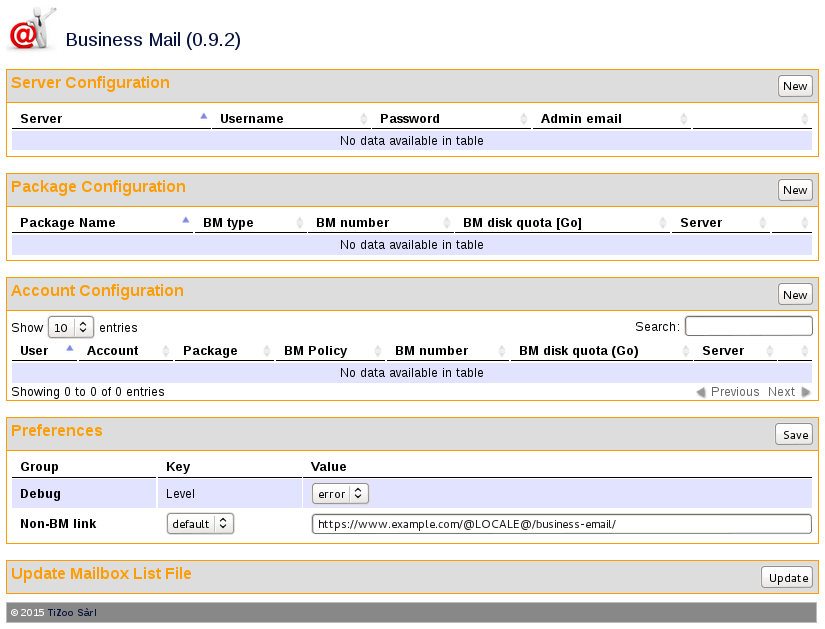The height and width of the screenshot is (629, 825).
Task: Open the Non-BM link mode dropdown
Action: coord(200,523)
